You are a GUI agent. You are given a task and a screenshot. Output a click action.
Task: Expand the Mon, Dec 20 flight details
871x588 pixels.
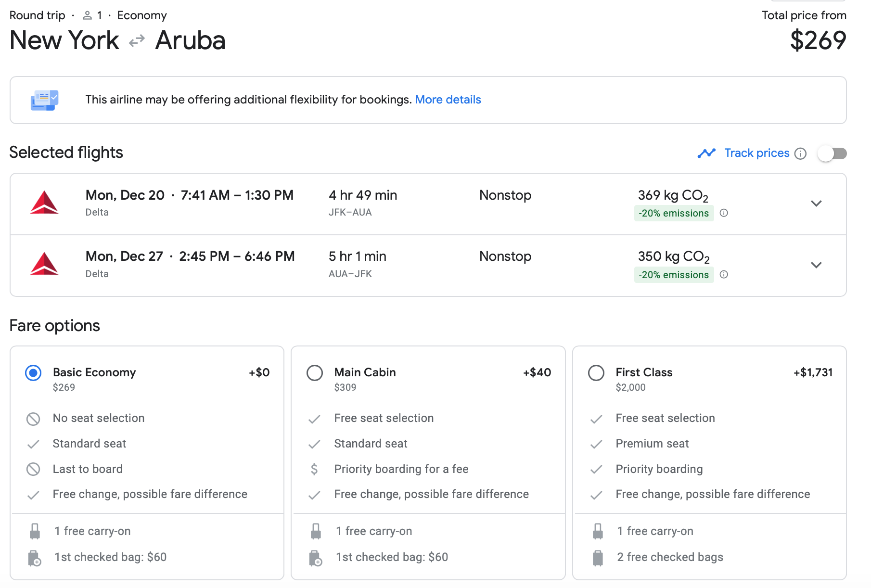816,204
